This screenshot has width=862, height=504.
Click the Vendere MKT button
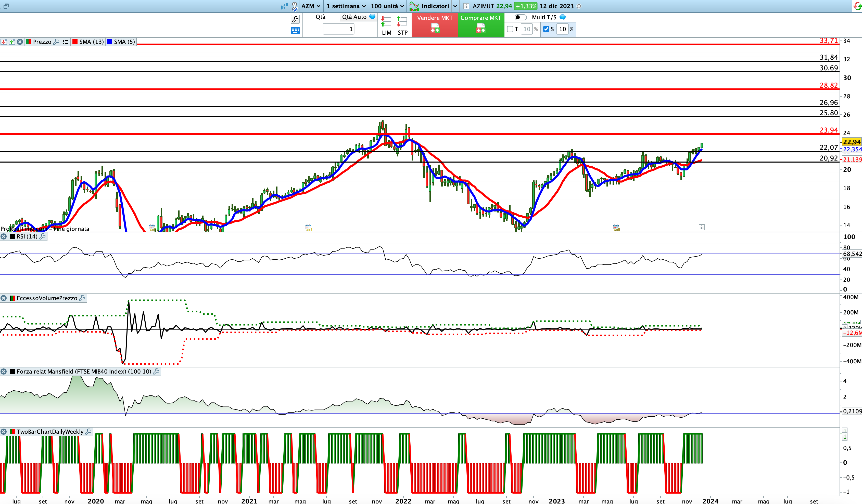tap(435, 25)
